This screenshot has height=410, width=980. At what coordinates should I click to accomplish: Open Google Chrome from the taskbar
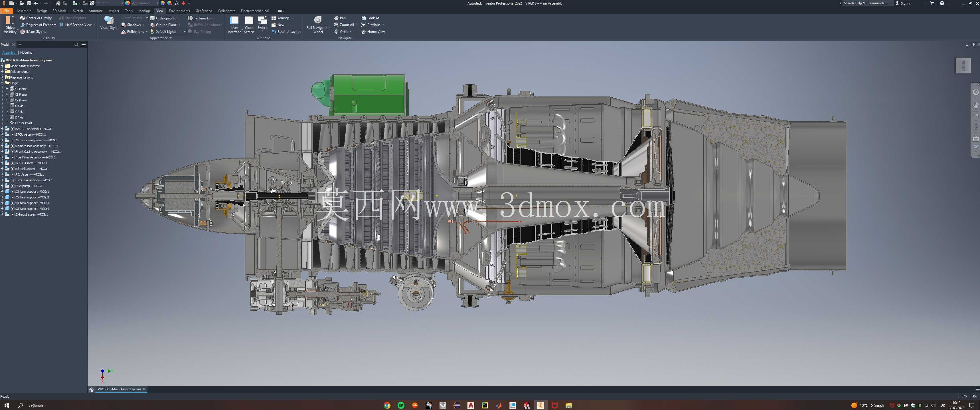387,405
